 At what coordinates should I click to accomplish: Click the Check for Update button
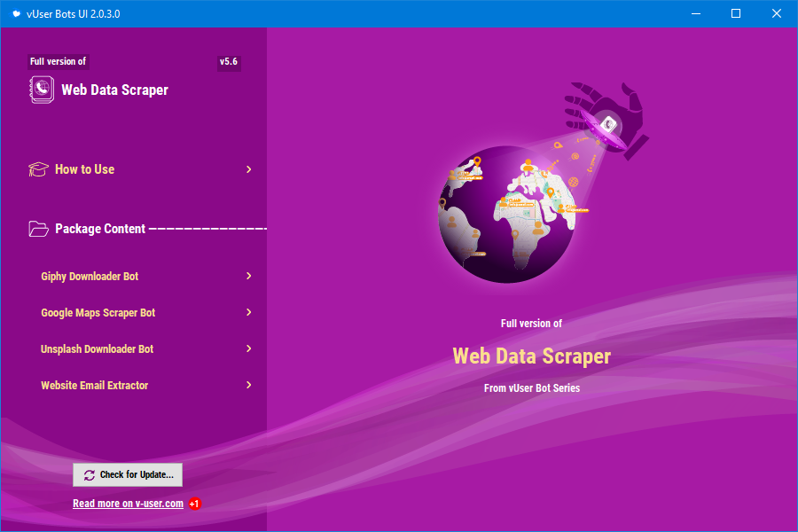(128, 475)
